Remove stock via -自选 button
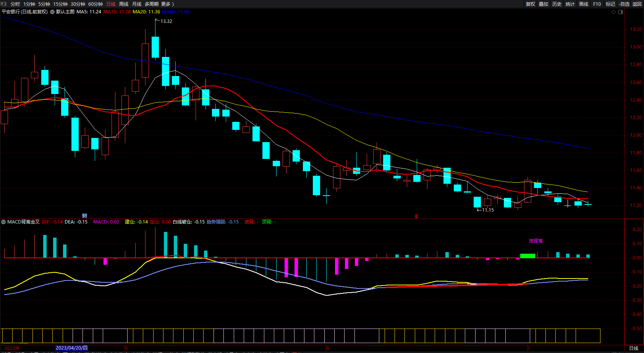The image size is (644, 353). tap(624, 4)
